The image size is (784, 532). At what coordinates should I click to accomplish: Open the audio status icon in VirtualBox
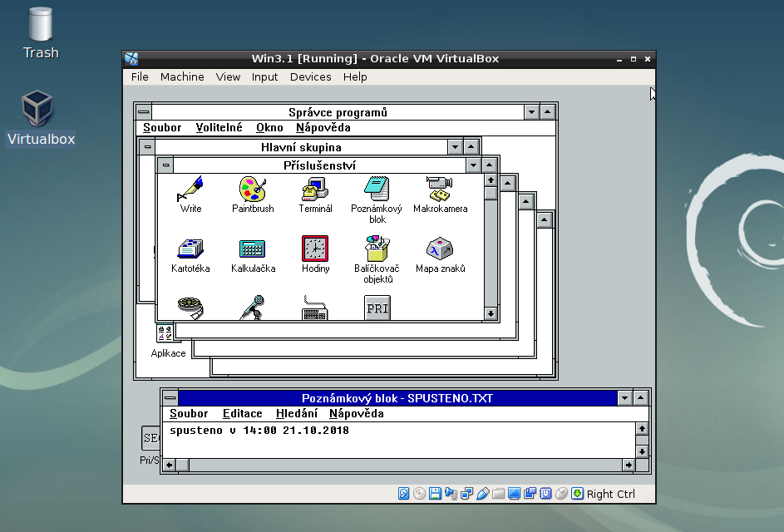451,494
